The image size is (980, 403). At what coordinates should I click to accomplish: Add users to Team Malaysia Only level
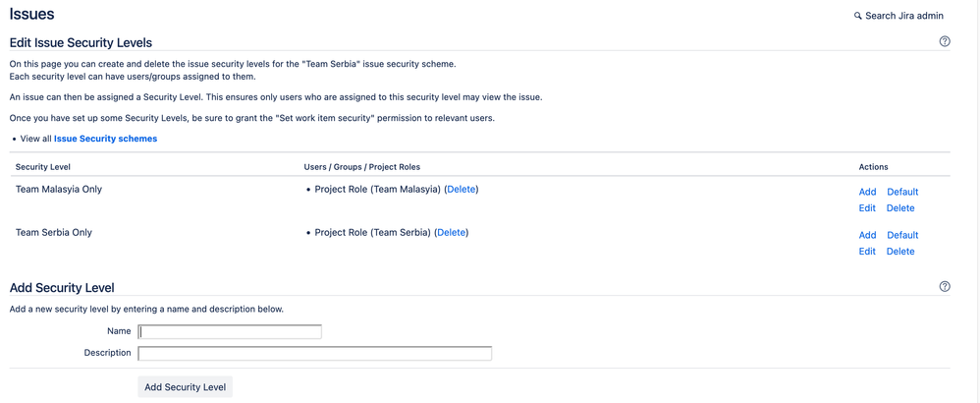pos(867,192)
